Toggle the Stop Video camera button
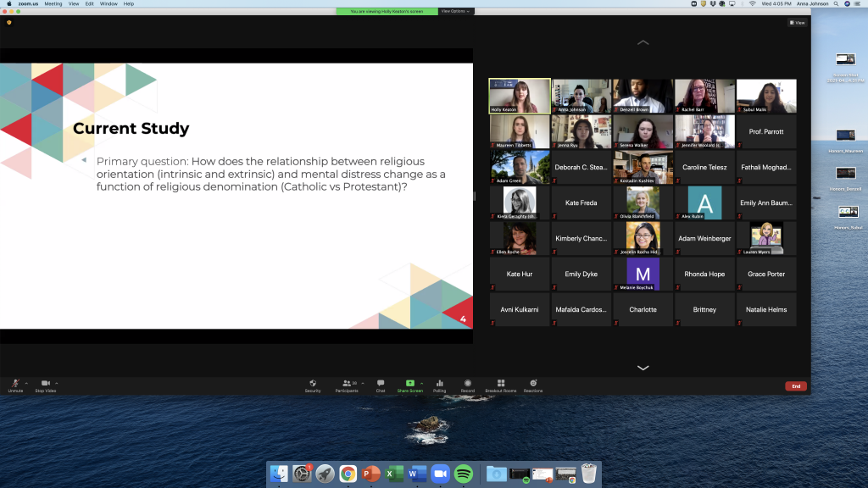868x488 pixels. [45, 384]
